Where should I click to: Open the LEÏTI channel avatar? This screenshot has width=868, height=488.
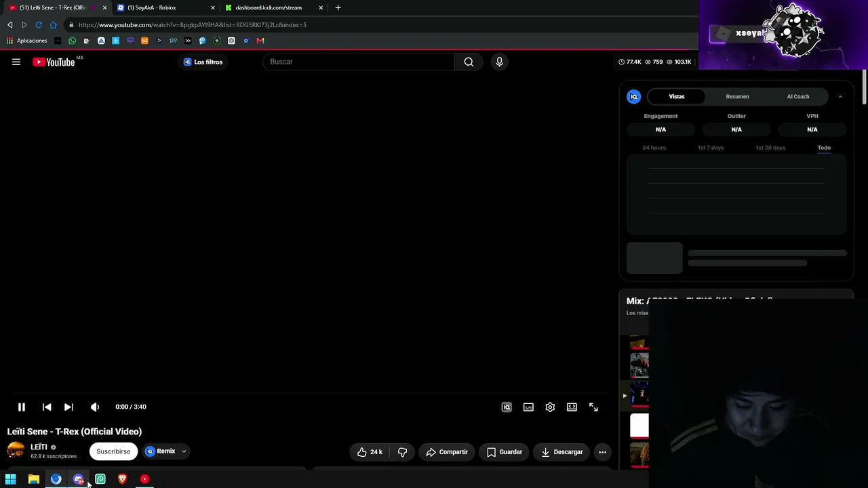(16, 451)
